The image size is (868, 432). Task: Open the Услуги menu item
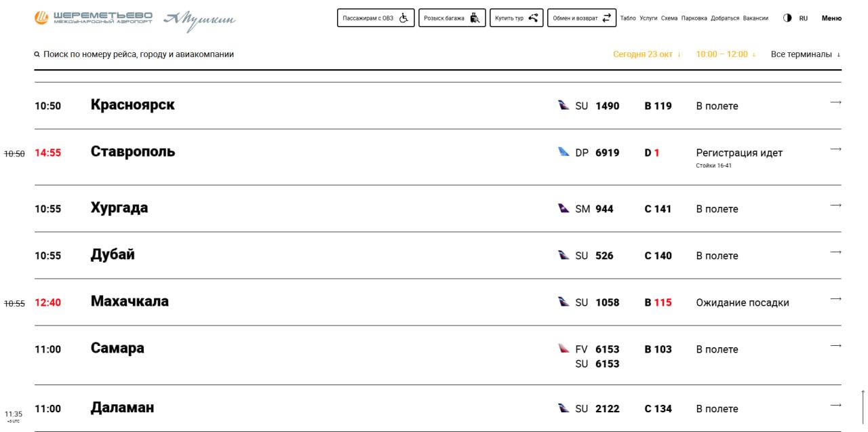coord(648,18)
